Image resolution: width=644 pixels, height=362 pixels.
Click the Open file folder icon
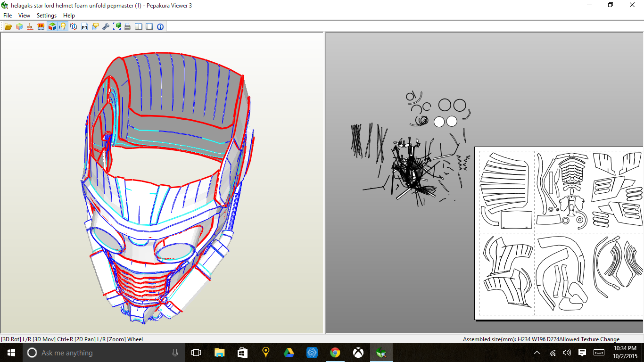[x=8, y=27]
